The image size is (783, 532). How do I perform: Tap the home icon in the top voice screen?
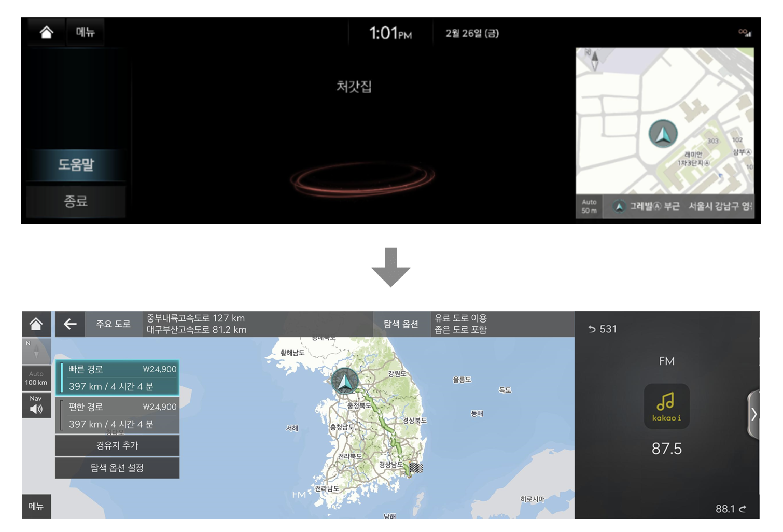(46, 33)
